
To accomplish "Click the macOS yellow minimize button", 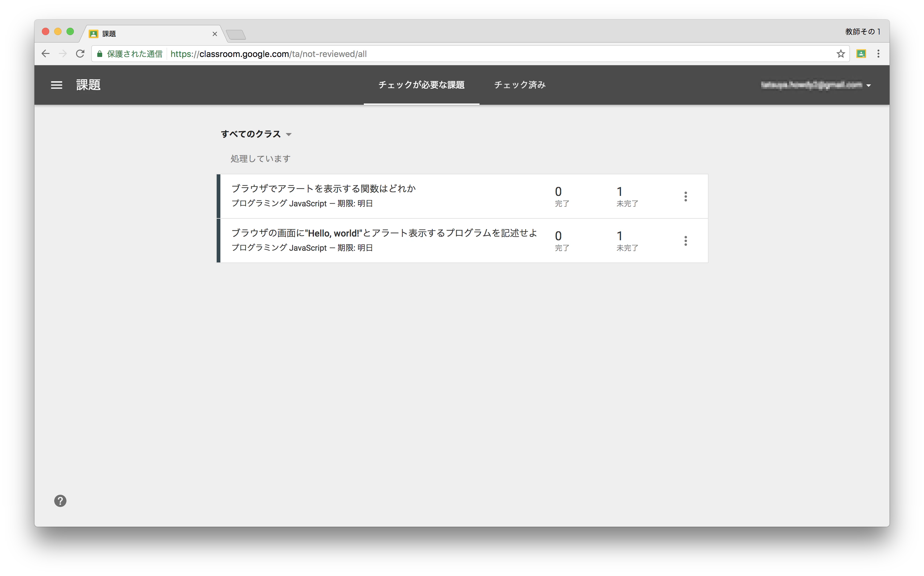I will [58, 32].
